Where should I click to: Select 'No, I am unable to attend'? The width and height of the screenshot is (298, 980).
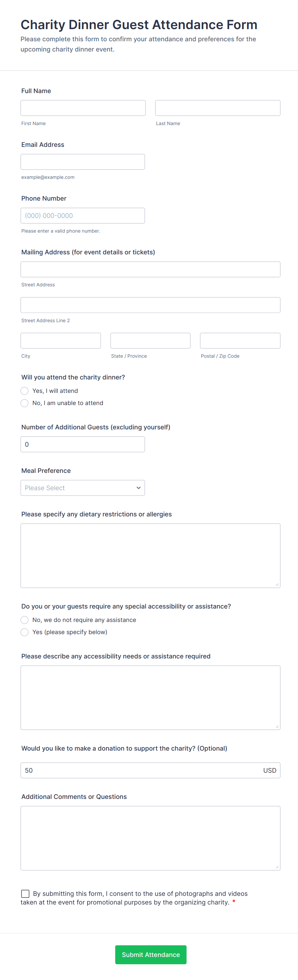coord(25,403)
